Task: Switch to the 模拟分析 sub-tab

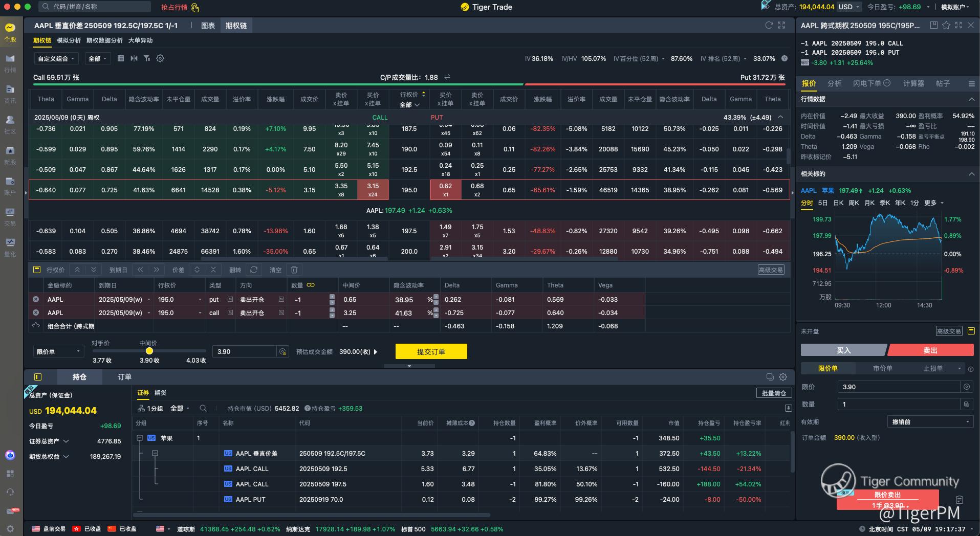Action: 69,40
